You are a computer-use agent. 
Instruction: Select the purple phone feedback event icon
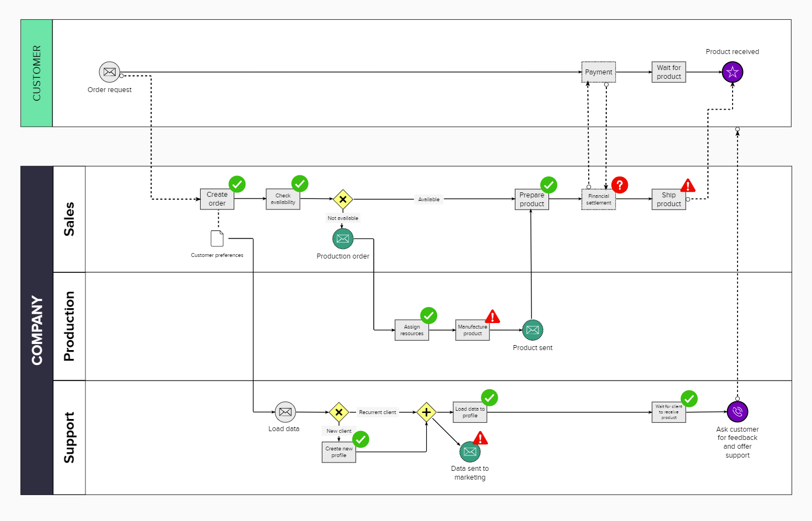coord(738,411)
